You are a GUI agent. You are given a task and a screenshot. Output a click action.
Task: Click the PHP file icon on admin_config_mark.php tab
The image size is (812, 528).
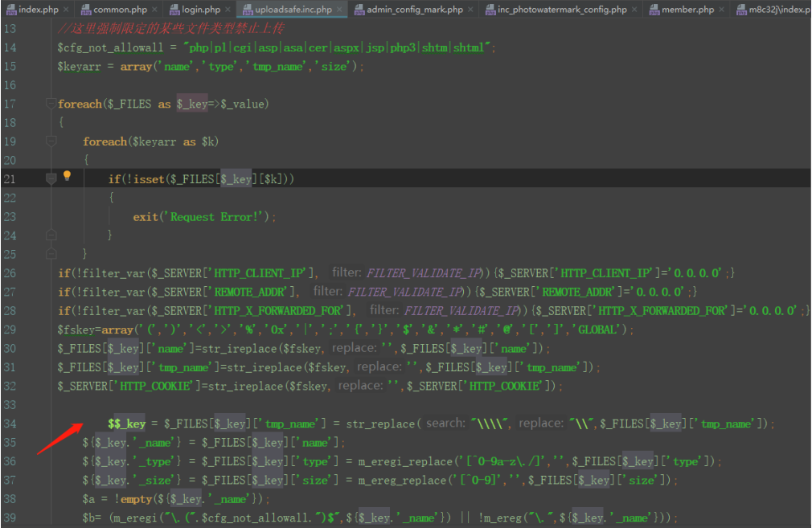click(359, 10)
